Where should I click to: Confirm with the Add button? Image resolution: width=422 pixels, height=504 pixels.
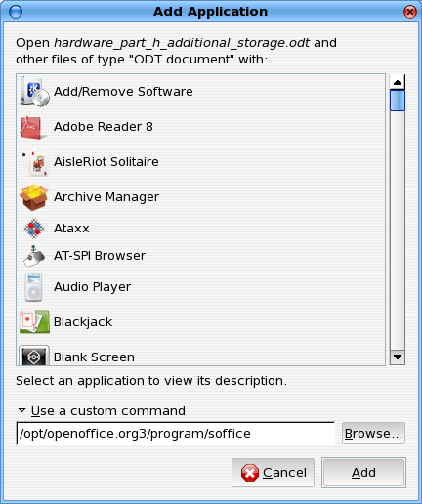363,473
